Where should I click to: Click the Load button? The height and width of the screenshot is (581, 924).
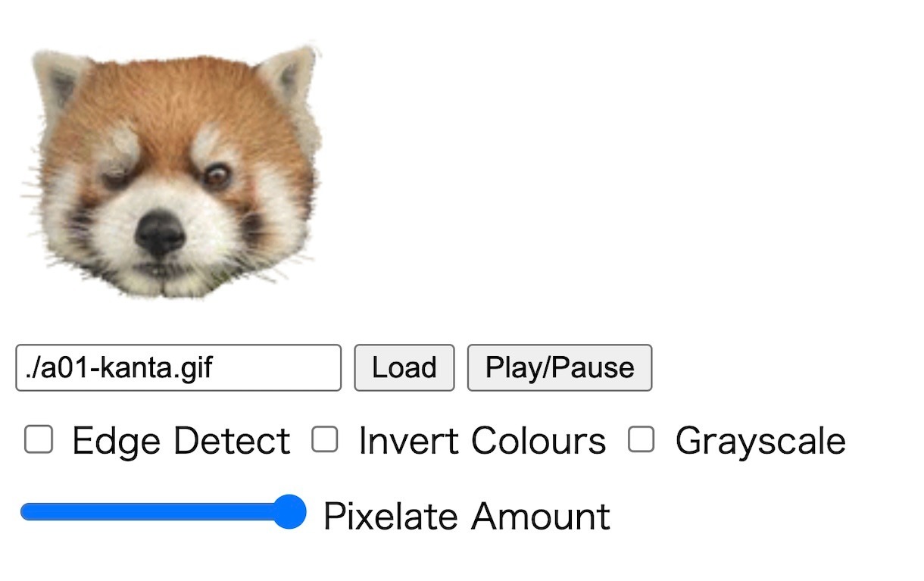(x=404, y=368)
